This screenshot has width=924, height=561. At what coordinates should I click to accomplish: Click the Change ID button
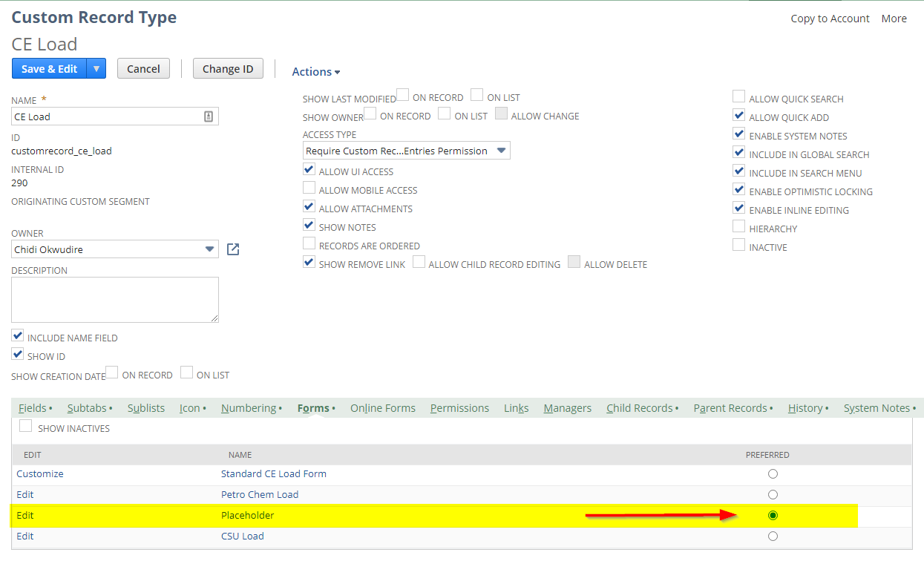click(228, 68)
